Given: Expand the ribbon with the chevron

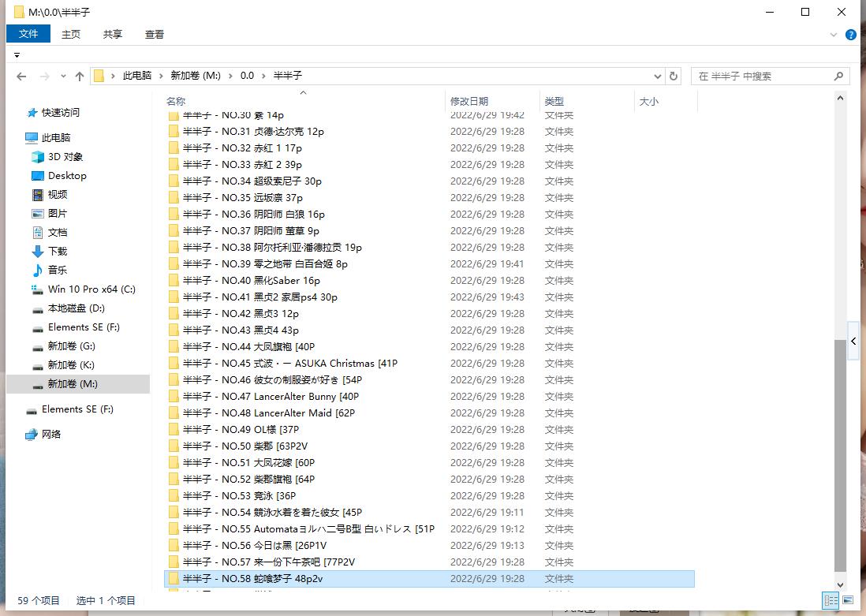Looking at the screenshot, I should coord(834,35).
